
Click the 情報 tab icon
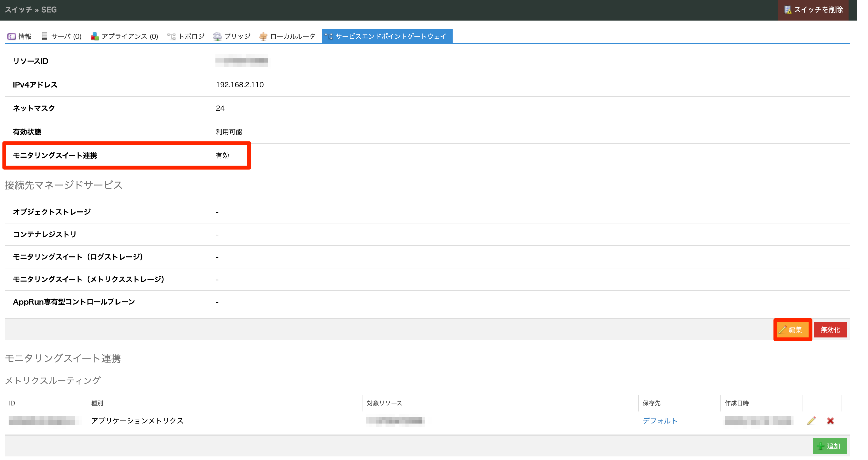pyautogui.click(x=12, y=36)
